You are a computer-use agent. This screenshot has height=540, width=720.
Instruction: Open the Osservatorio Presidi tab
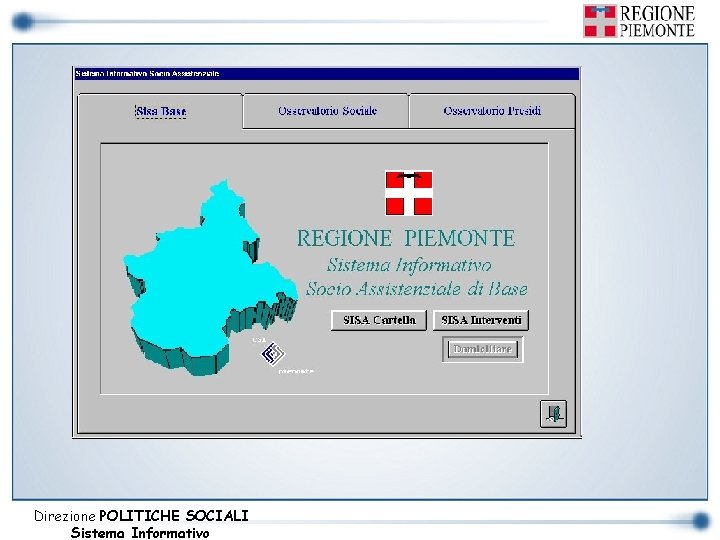coord(492,111)
